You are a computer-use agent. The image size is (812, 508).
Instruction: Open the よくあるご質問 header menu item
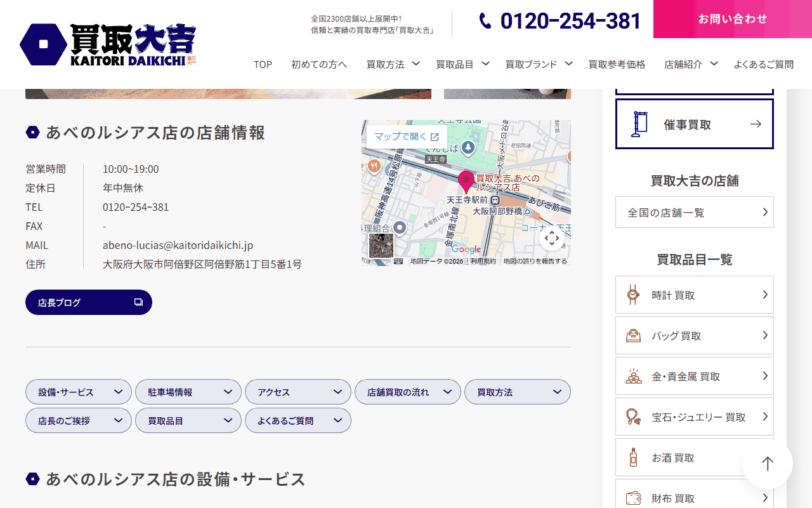click(x=764, y=64)
